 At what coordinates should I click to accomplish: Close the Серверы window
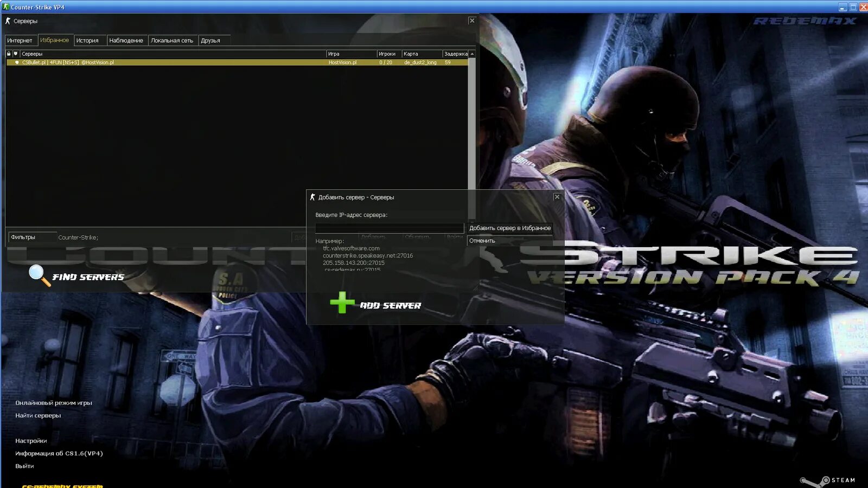pos(472,21)
